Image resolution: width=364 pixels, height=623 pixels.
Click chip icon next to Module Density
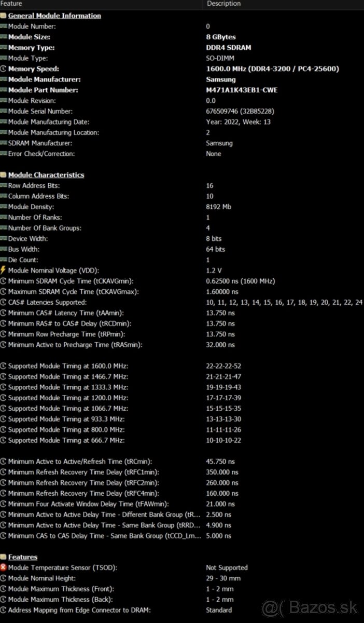(4, 207)
